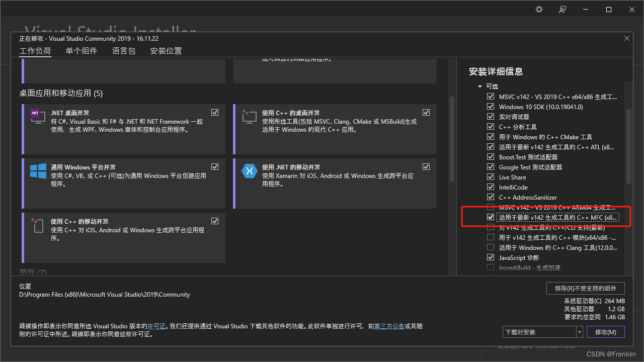The height and width of the screenshot is (362, 644).
Task: Open the settings gear in the title bar
Action: click(x=539, y=9)
